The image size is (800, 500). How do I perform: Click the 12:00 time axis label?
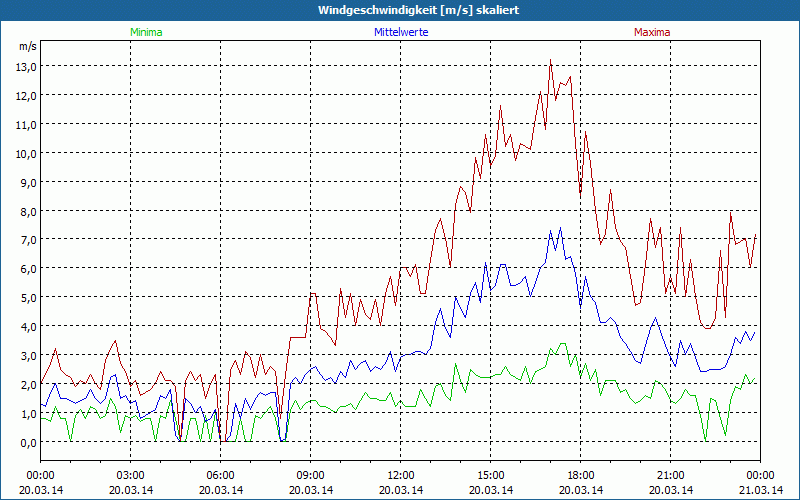[x=401, y=475]
